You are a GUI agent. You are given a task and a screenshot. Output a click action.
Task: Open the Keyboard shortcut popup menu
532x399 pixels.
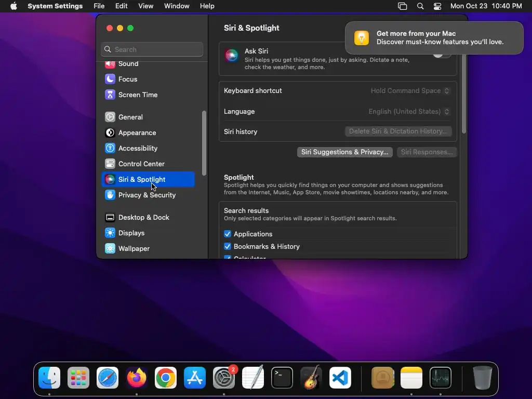click(x=410, y=90)
